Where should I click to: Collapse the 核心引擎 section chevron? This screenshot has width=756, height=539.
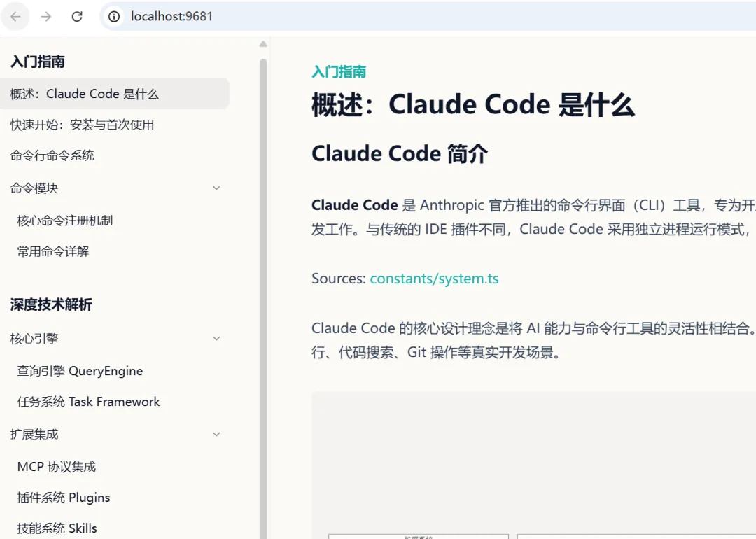pos(216,338)
